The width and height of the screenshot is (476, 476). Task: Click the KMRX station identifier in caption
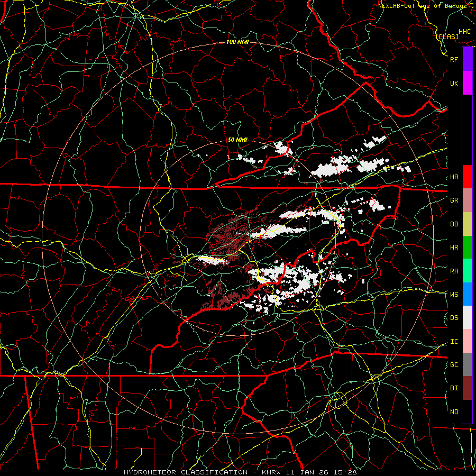click(x=271, y=472)
